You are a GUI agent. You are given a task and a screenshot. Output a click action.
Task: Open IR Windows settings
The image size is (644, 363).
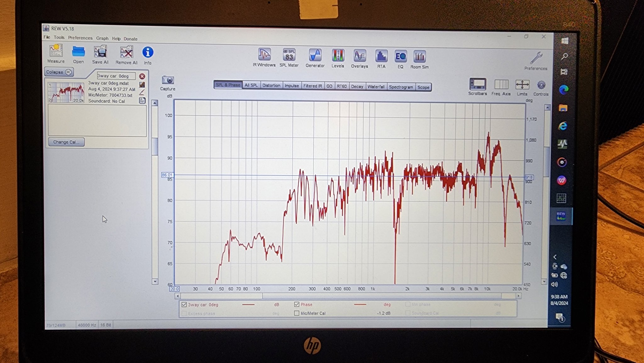(x=264, y=57)
